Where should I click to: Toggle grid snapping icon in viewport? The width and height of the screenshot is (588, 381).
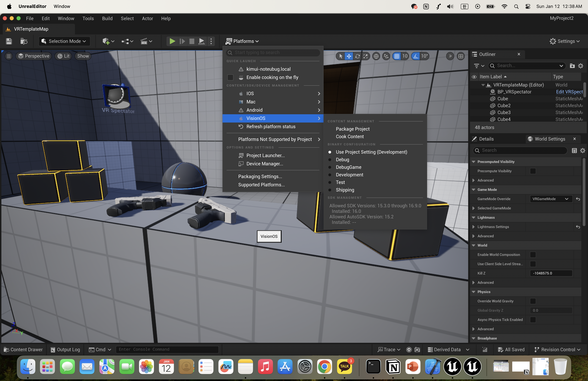pyautogui.click(x=396, y=56)
